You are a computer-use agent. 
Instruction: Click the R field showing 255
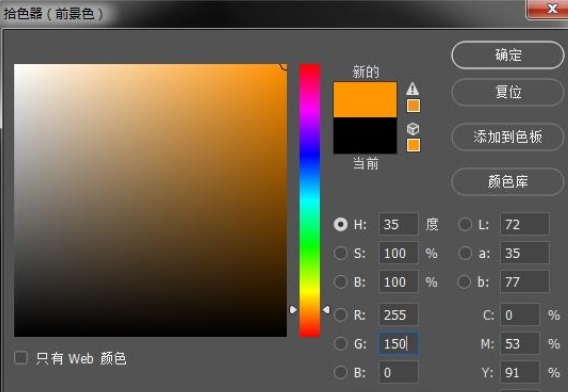(x=398, y=314)
